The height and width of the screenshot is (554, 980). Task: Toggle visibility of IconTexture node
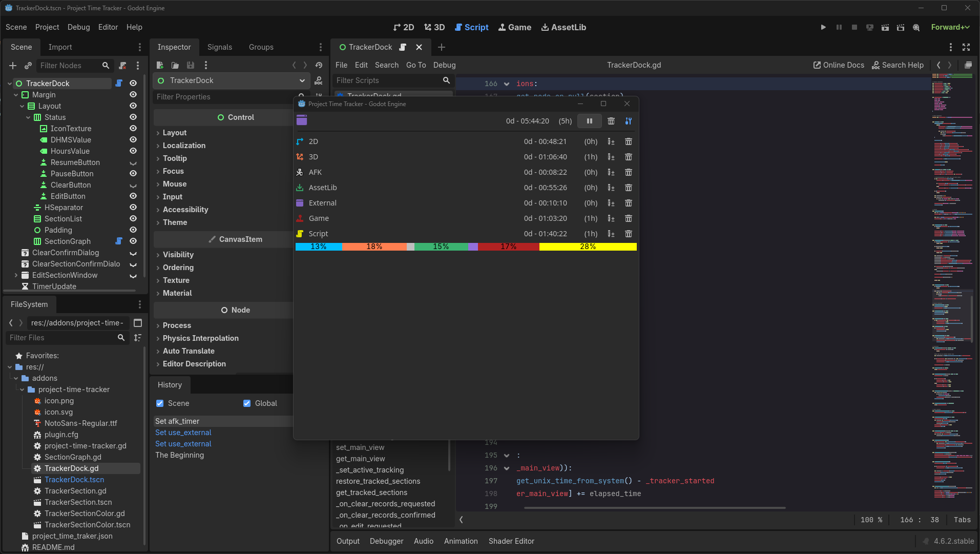133,128
